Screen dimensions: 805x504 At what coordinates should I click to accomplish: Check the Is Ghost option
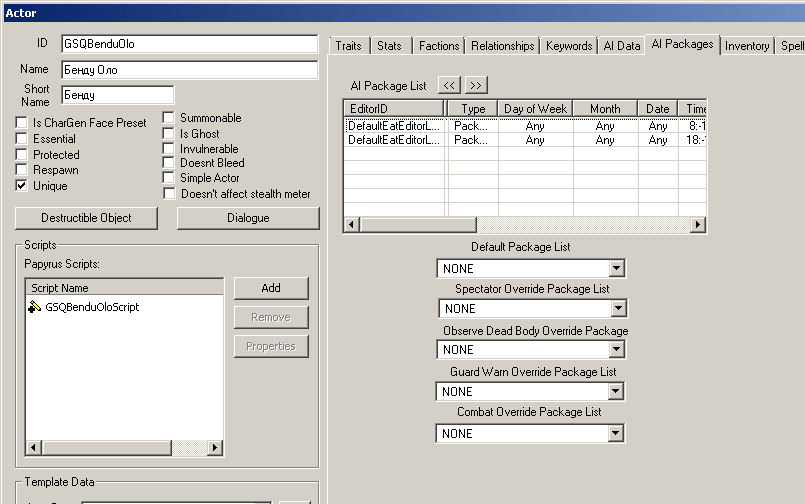(168, 133)
